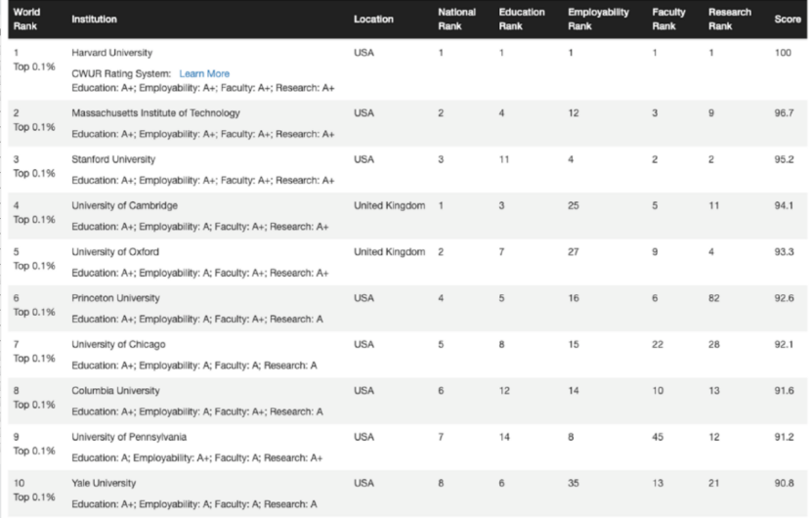Select University of Cambridge name
The width and height of the screenshot is (812, 518).
click(124, 205)
